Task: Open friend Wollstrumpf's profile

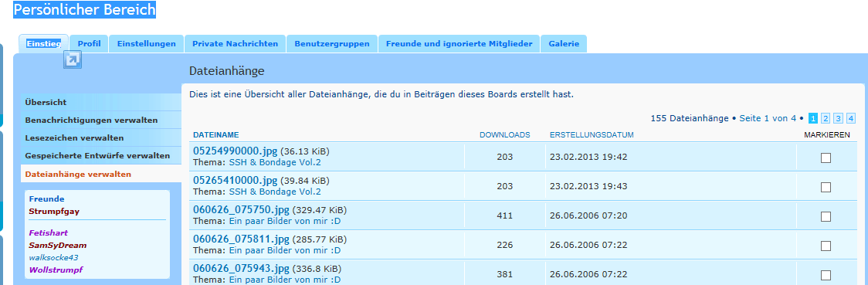Action: point(56,270)
